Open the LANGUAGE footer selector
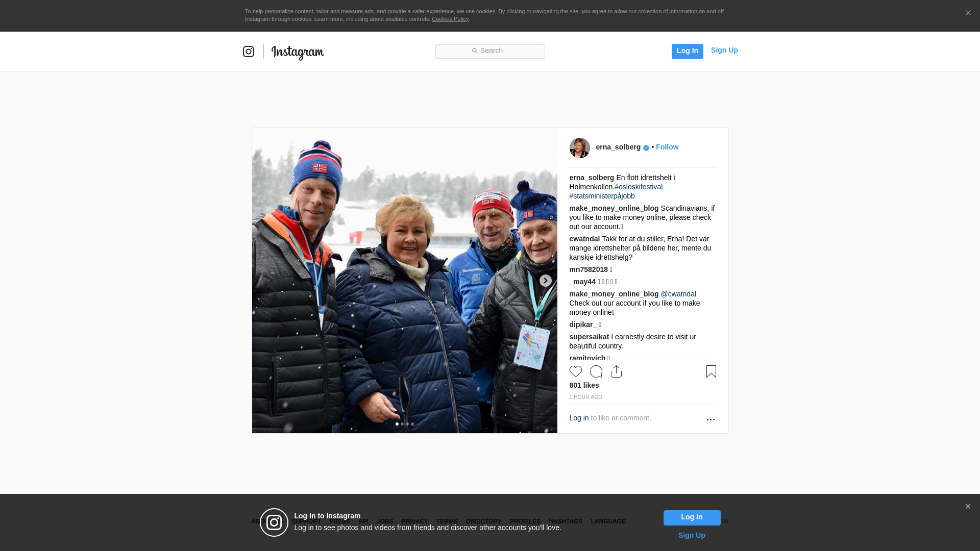 608,521
